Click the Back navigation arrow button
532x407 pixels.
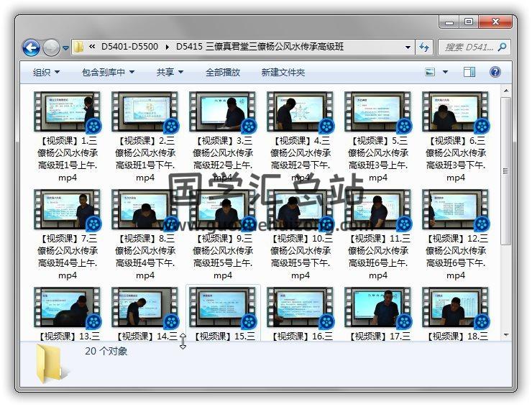[x=31, y=48]
